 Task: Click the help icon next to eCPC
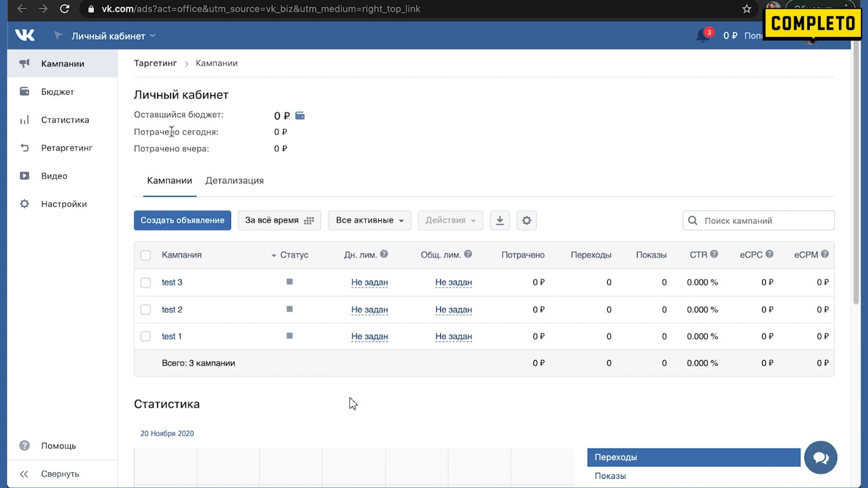769,254
